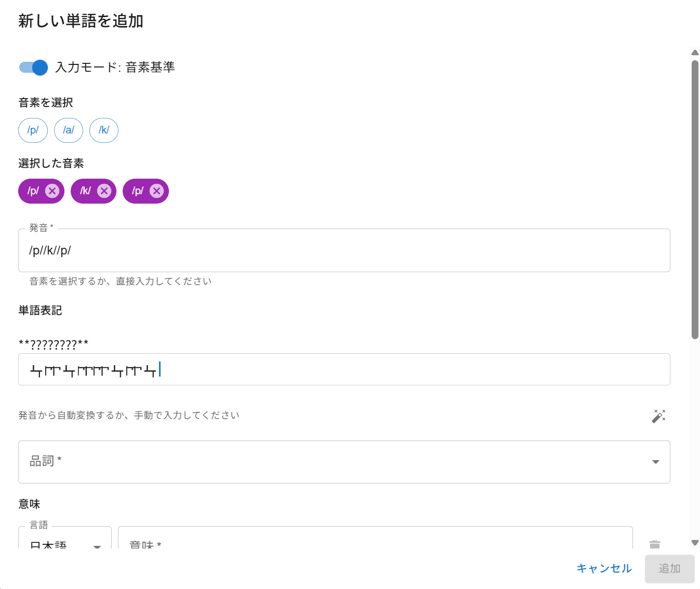Add the /a/ phoneme from the selection list
Image resolution: width=700 pixels, height=589 pixels.
[x=69, y=130]
